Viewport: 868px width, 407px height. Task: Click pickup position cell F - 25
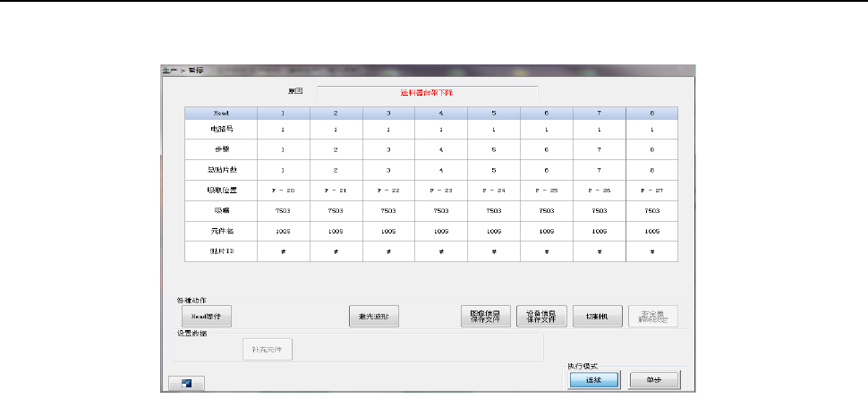547,191
